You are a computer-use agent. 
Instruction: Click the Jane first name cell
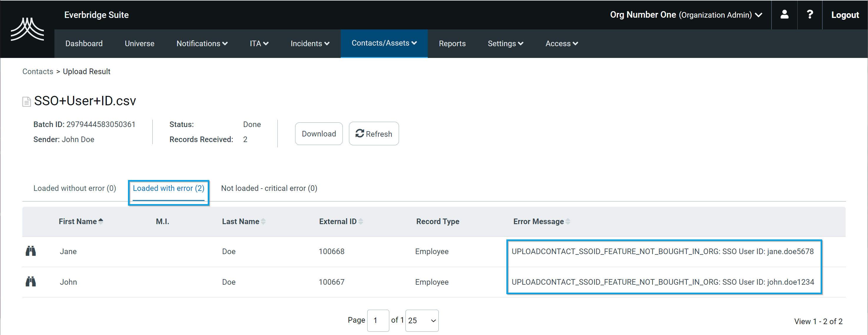pos(68,251)
